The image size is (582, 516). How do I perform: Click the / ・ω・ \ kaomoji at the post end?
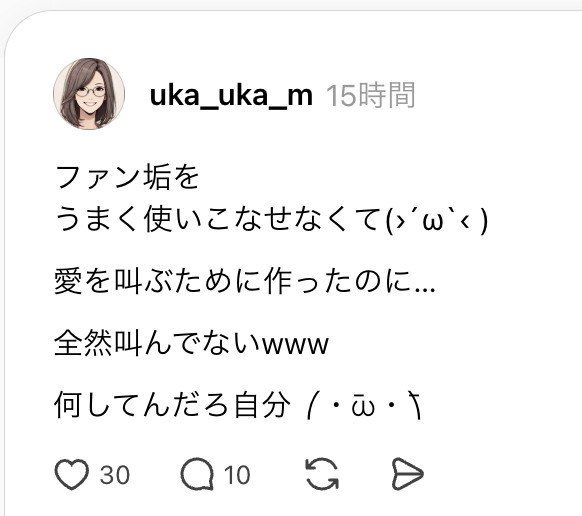tap(365, 406)
